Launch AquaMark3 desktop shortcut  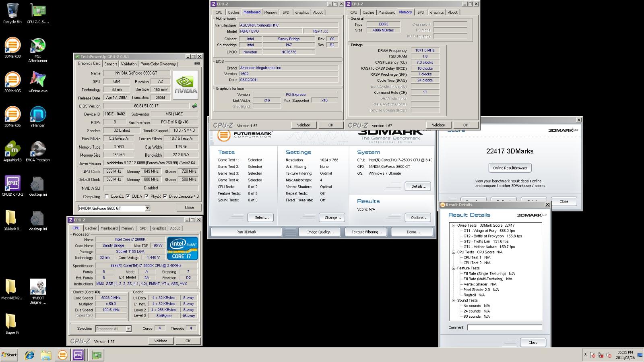coord(12,151)
